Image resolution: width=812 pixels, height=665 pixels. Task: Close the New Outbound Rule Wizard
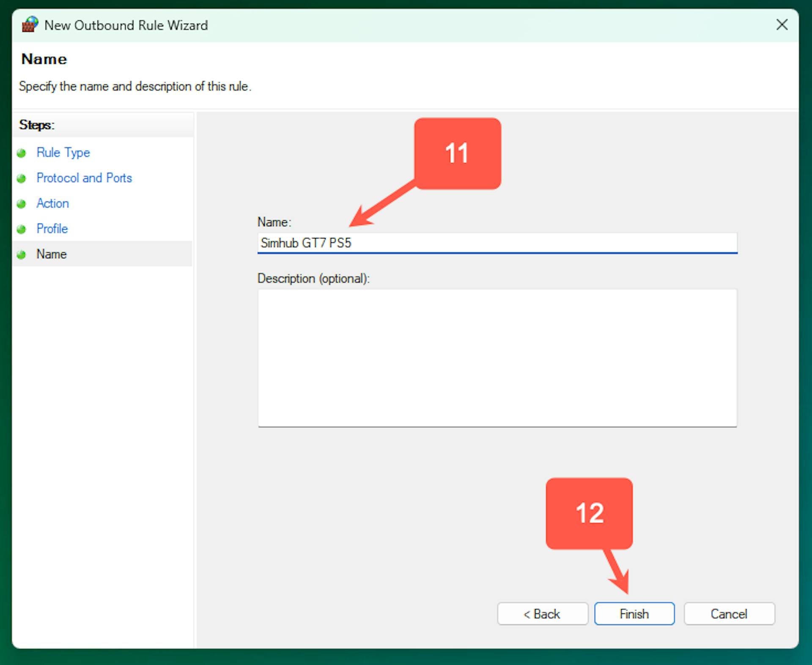(782, 25)
